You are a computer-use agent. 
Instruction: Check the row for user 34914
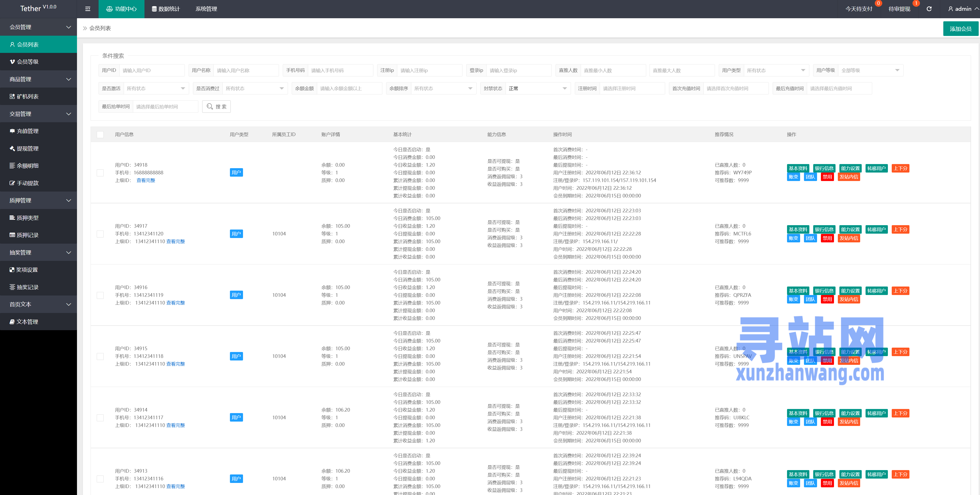coord(100,418)
